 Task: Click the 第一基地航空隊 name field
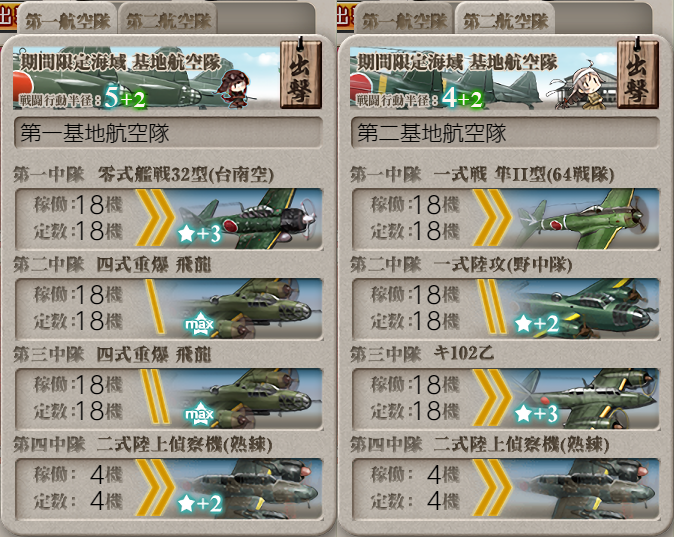click(x=168, y=133)
